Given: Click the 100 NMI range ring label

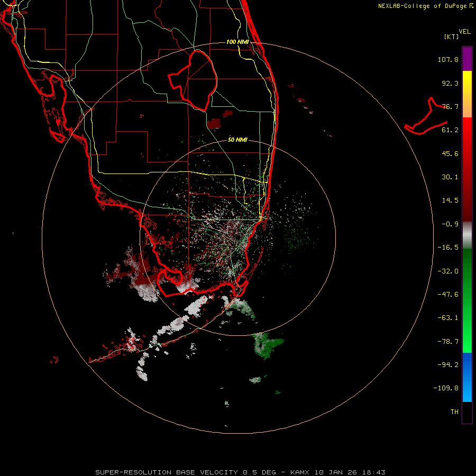Looking at the screenshot, I should click(237, 42).
